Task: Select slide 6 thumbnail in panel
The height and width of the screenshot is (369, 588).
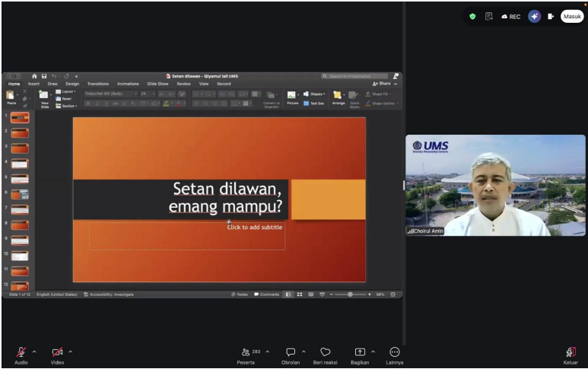Action: pos(20,194)
